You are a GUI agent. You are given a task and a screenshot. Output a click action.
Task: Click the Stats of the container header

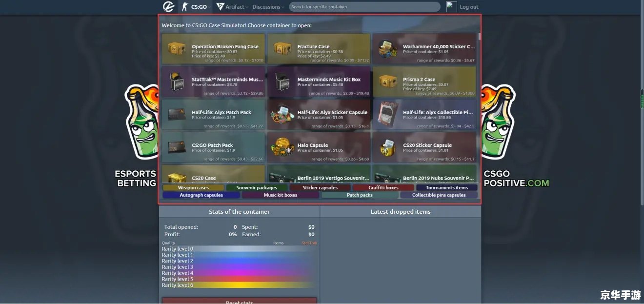coord(239,212)
